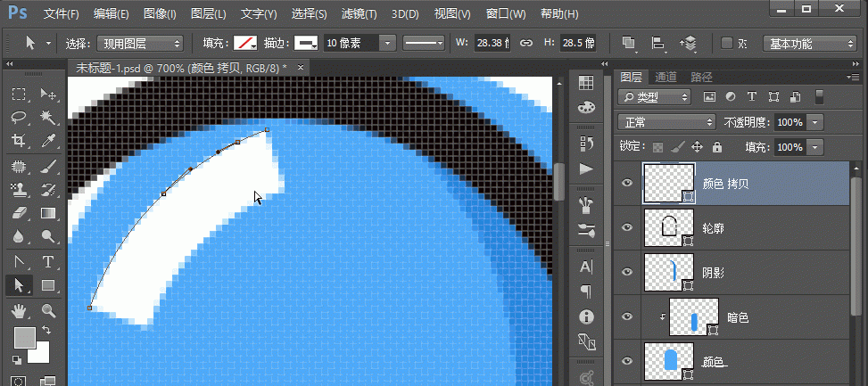Pick the Eyedropper tool
The width and height of the screenshot is (868, 386).
click(48, 141)
